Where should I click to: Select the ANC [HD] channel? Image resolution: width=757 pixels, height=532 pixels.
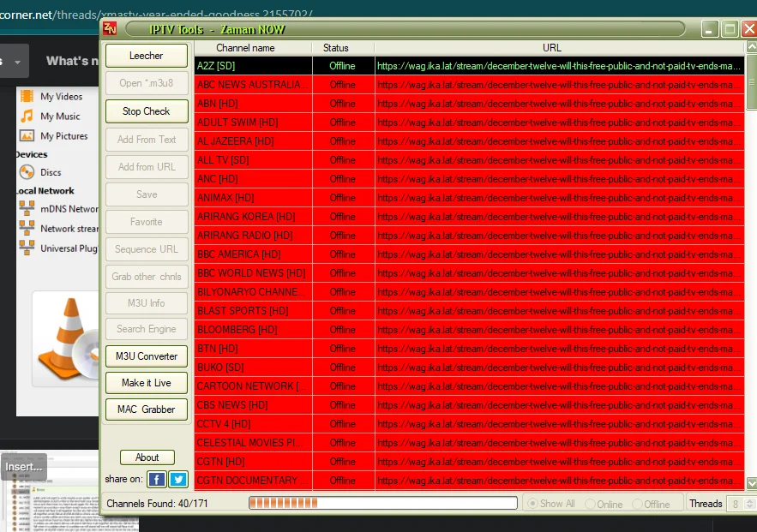coord(469,179)
